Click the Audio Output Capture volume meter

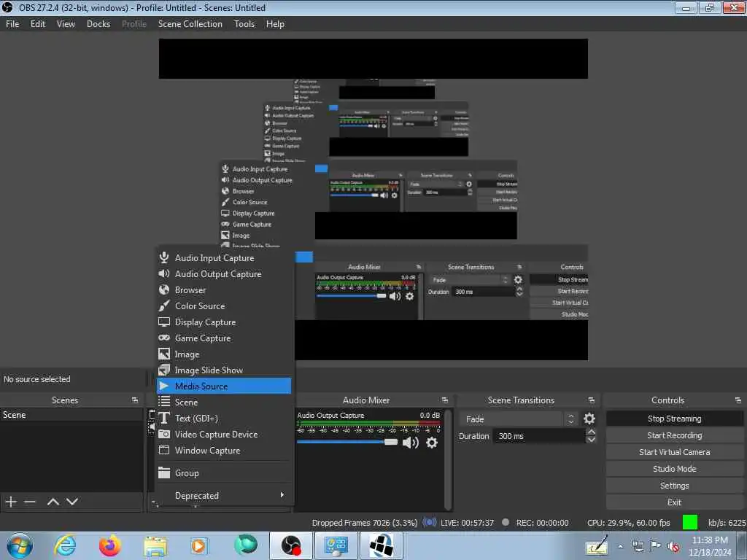point(368,424)
